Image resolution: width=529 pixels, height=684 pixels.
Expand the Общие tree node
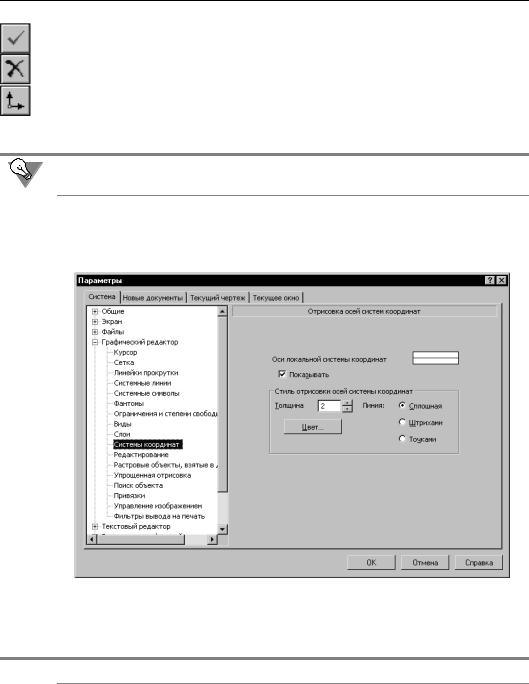(x=95, y=311)
